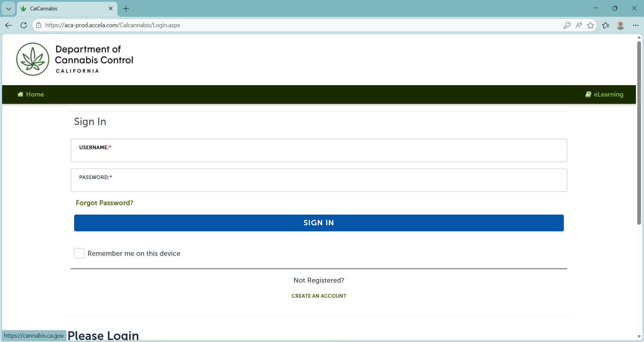Open the tab search dropdown chevron
This screenshot has width=644, height=342.
coord(8,9)
